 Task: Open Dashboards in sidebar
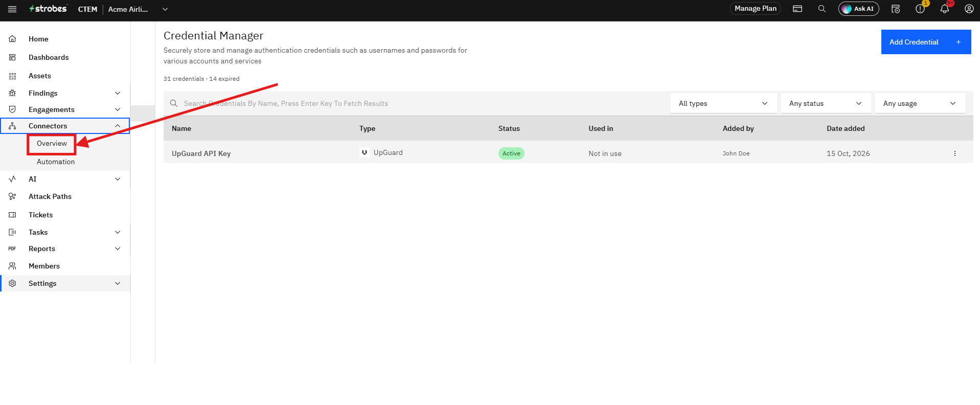pyautogui.click(x=49, y=57)
